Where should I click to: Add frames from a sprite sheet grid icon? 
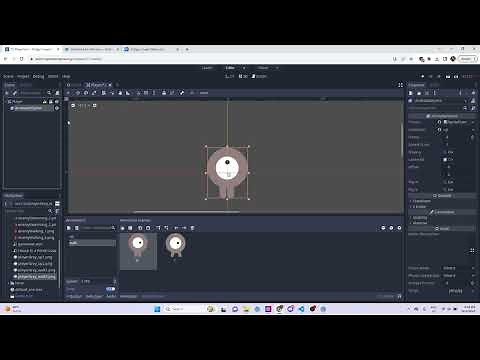coord(130,228)
